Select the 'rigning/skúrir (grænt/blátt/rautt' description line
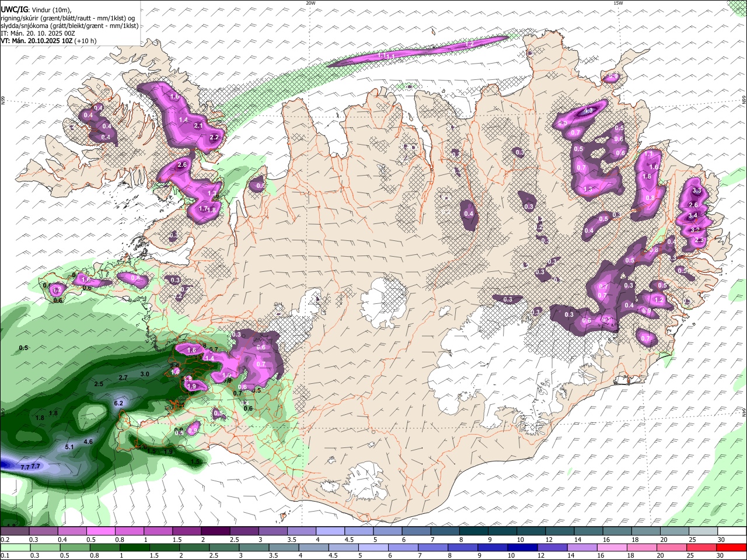747x560 pixels. click(x=68, y=18)
